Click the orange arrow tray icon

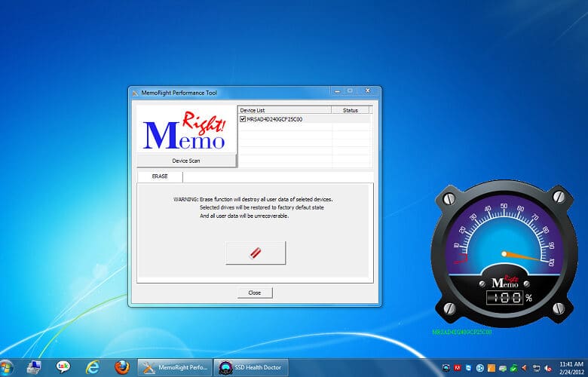[x=524, y=368]
